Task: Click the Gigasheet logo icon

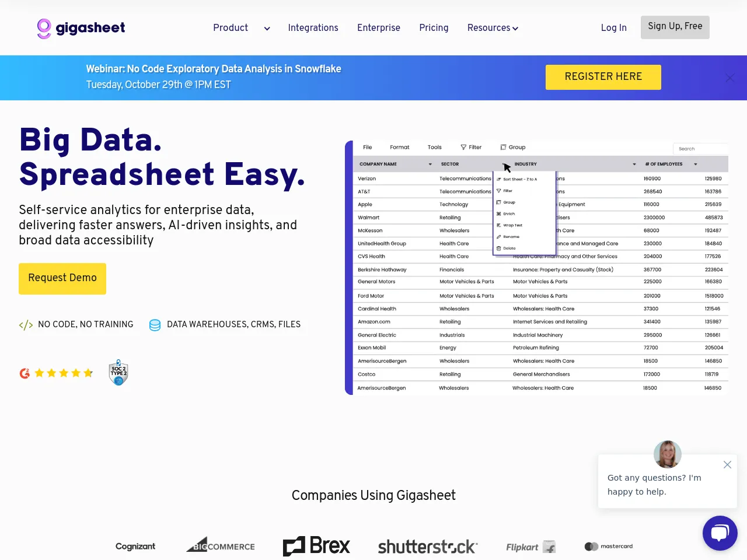Action: tap(44, 28)
